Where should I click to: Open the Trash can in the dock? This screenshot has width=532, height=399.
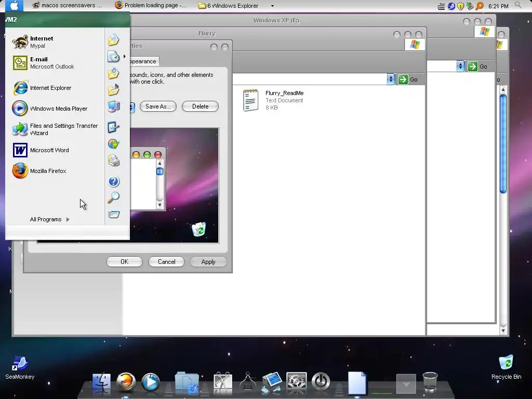point(430,382)
